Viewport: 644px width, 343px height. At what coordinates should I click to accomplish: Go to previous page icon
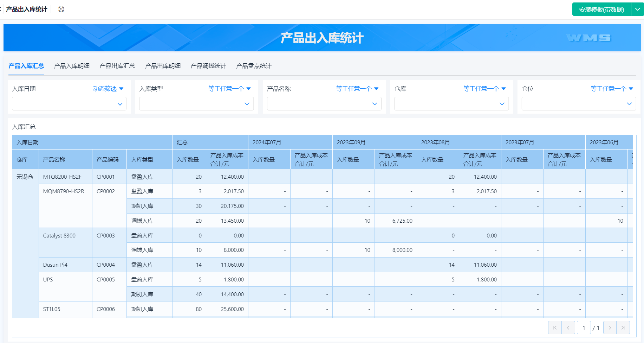568,328
